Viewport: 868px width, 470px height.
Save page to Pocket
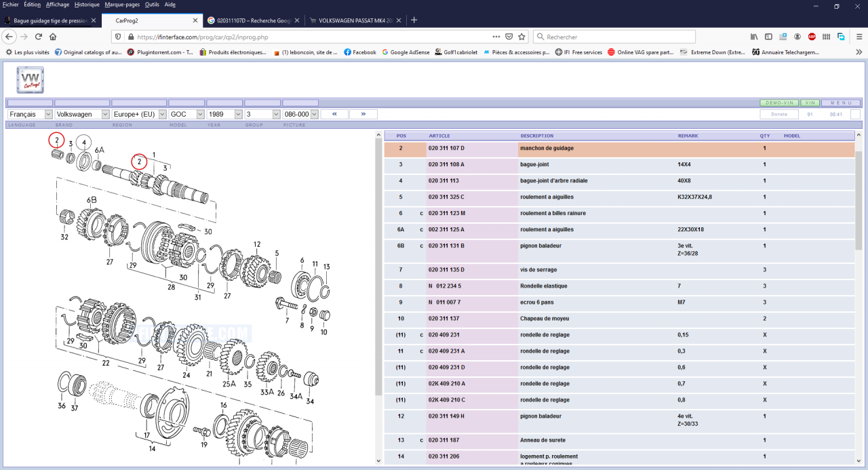(x=509, y=37)
